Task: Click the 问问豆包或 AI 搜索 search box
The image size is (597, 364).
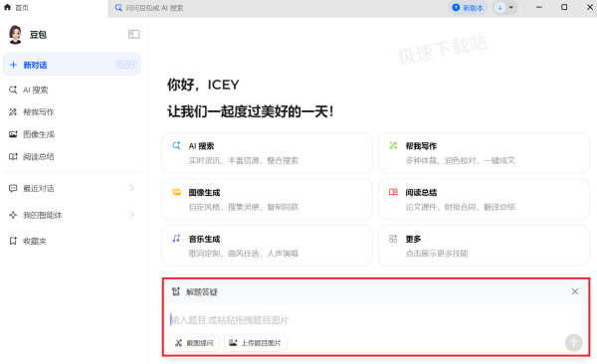Action: point(154,8)
